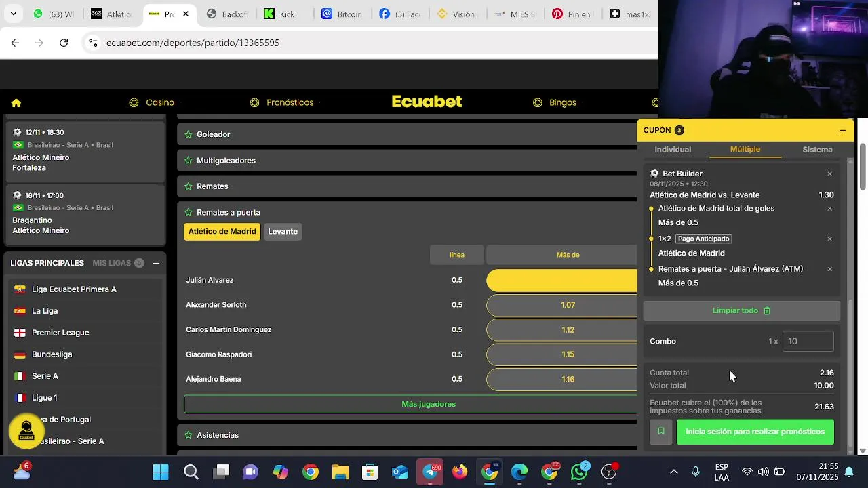Open Atlético Mineiro vs Fortaleza match
This screenshot has width=868, height=488.
click(x=85, y=150)
